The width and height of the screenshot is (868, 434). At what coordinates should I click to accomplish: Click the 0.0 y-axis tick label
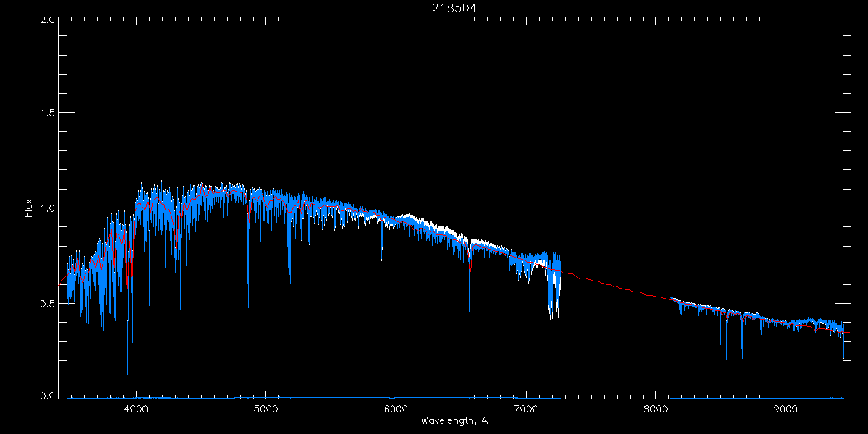click(x=48, y=396)
